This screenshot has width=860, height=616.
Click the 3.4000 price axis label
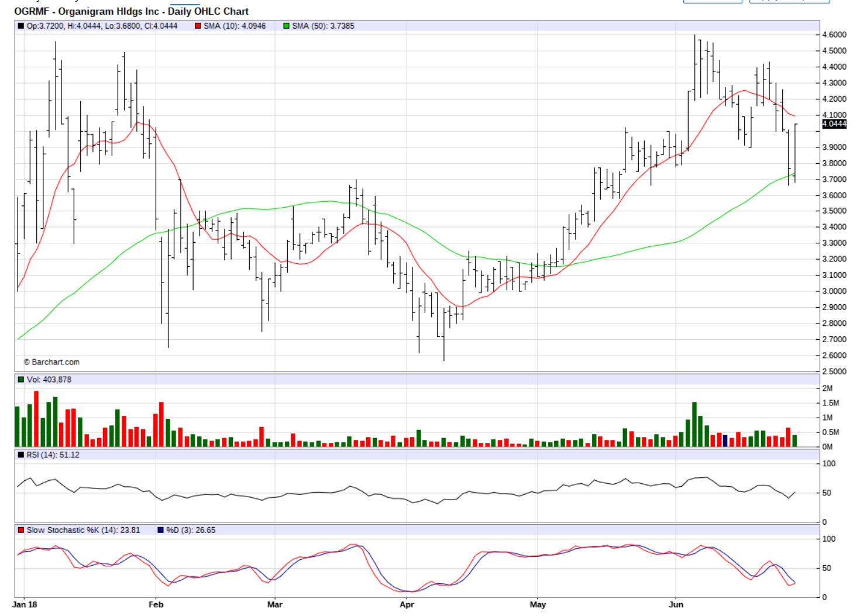[834, 227]
